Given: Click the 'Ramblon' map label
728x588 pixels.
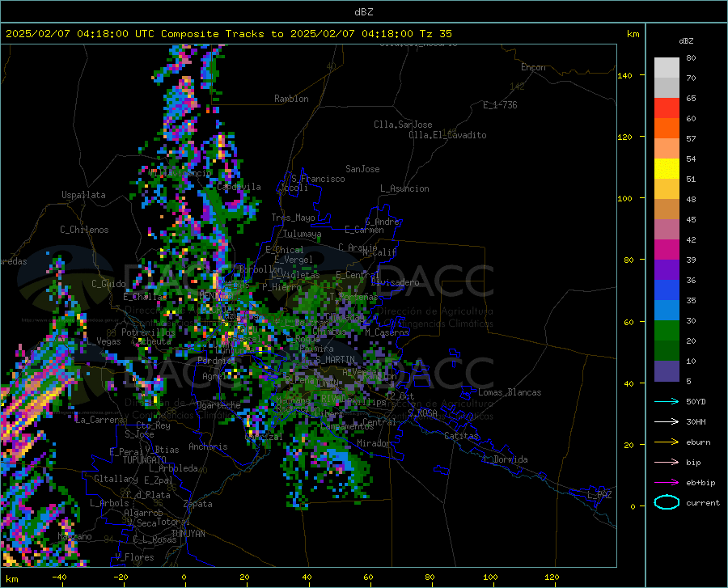Looking at the screenshot, I should tap(291, 99).
